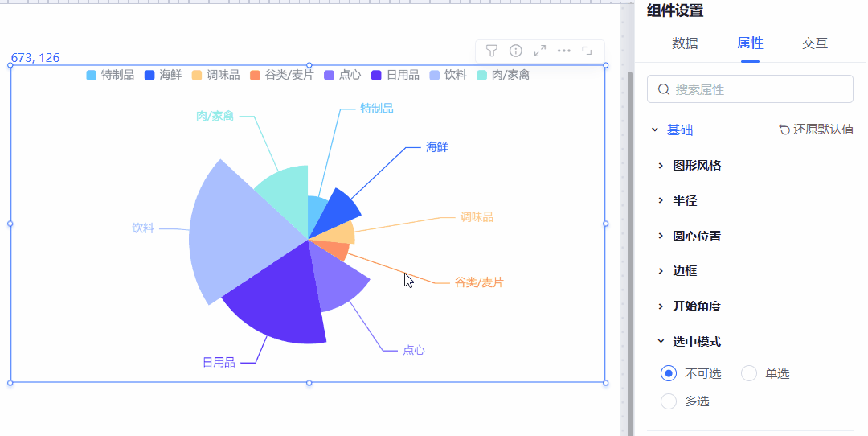Switch to the 交互 tab
This screenshot has width=868, height=436.
[815, 43]
